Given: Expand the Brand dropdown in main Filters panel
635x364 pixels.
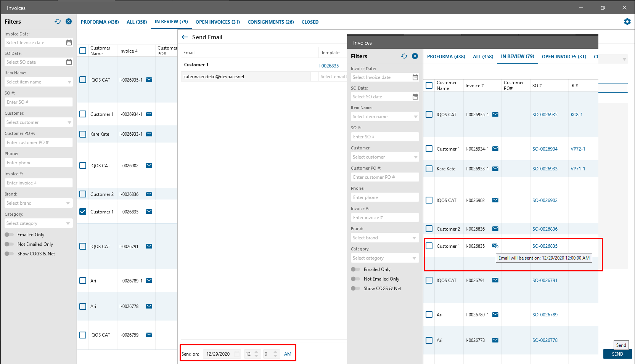Looking at the screenshot, I should pos(68,203).
